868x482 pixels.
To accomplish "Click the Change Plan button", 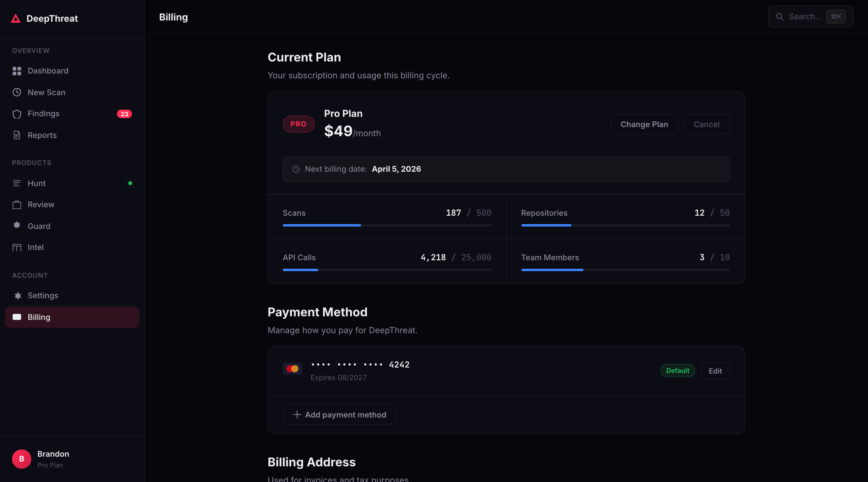I will [x=644, y=124].
